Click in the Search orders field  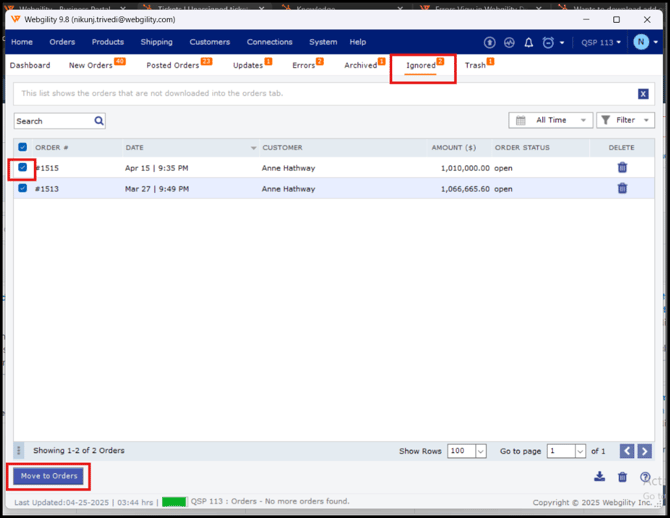pyautogui.click(x=52, y=121)
